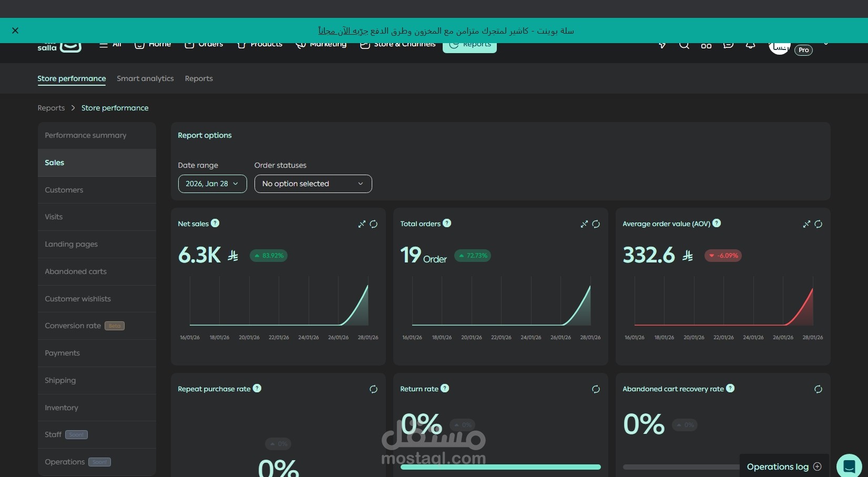This screenshot has width=868, height=477.
Task: Refresh the Return rate card
Action: (596, 389)
